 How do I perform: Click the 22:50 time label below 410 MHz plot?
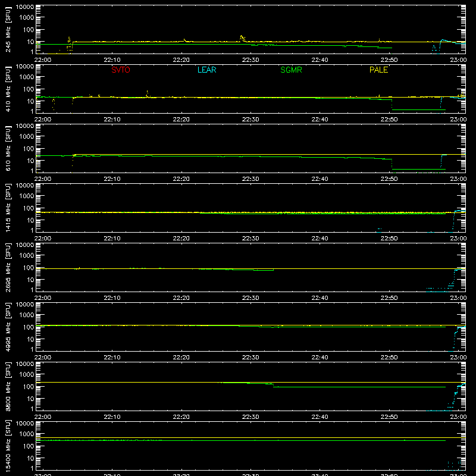click(389, 120)
